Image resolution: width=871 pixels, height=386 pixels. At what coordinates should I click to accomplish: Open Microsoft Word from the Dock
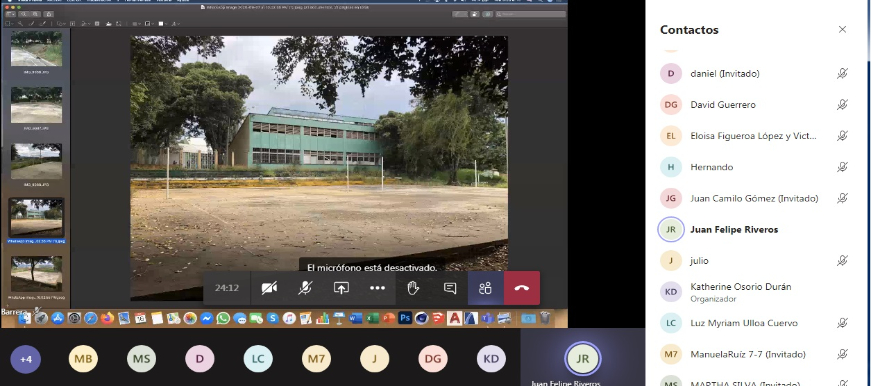point(356,318)
